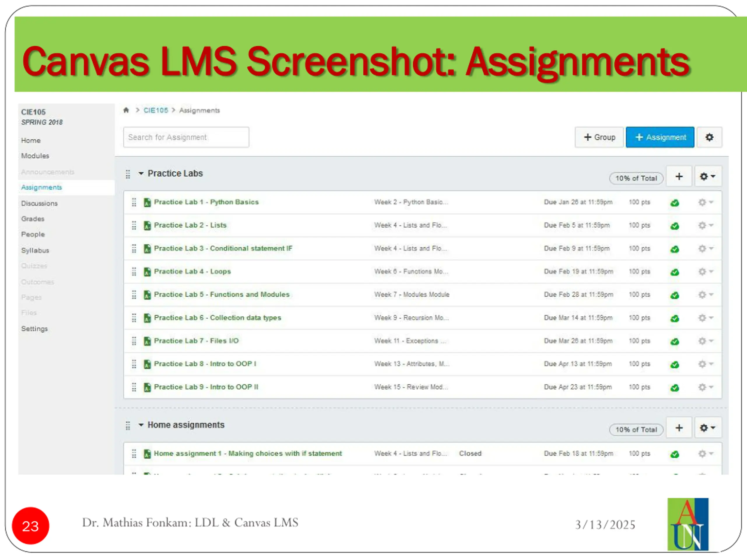Toggle published status of Practice Lab 3

(675, 249)
